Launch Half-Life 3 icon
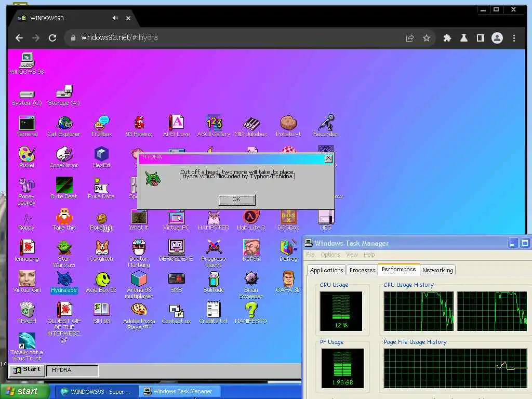Viewport: 532px width, 399px height. (x=251, y=220)
